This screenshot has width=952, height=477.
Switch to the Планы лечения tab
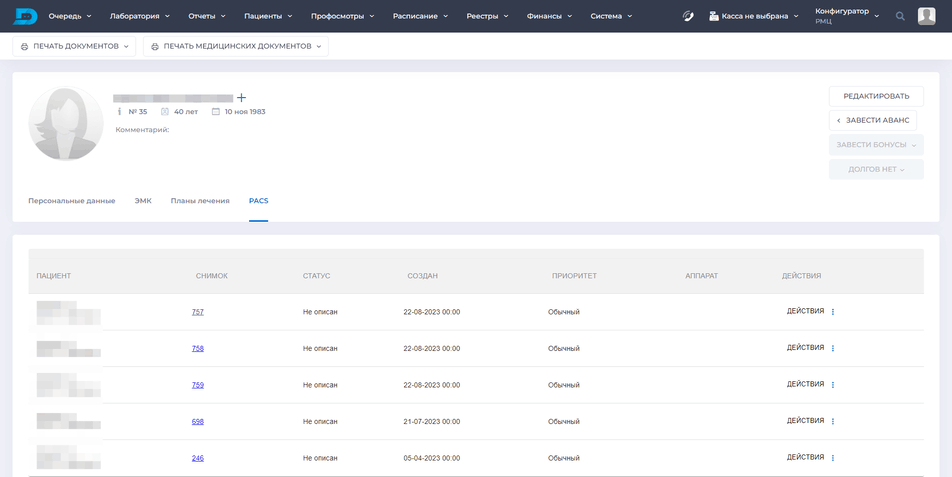tap(200, 201)
